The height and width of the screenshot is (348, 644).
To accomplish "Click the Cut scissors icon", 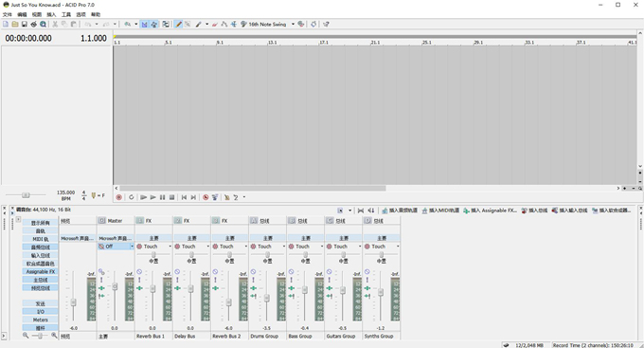I will (x=55, y=25).
